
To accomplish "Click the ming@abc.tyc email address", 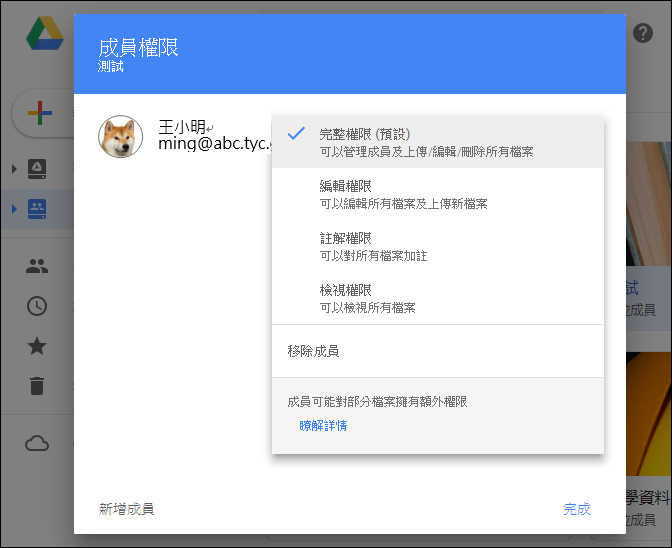I will coord(215,144).
